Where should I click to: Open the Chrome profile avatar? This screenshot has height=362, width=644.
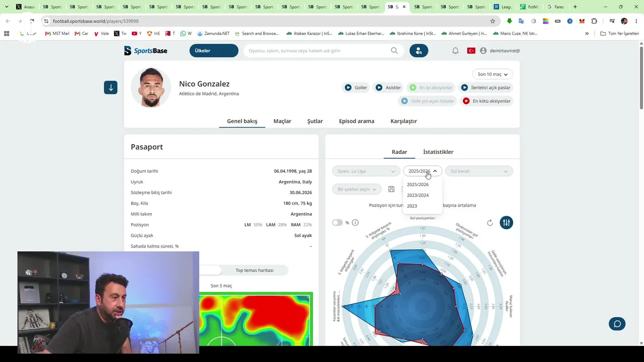click(624, 21)
